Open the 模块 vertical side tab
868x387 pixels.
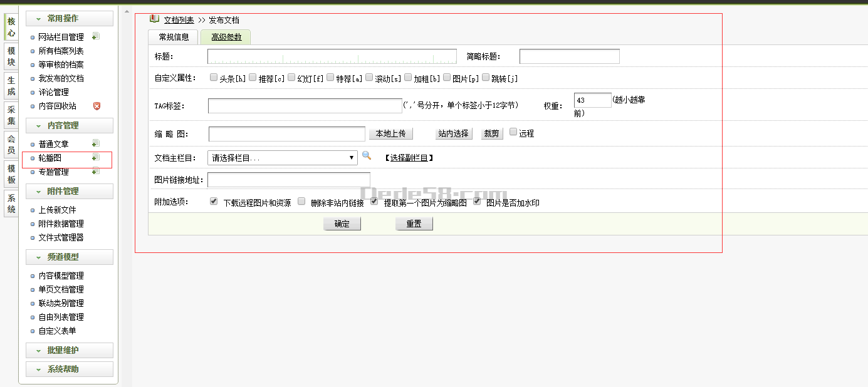pos(11,56)
